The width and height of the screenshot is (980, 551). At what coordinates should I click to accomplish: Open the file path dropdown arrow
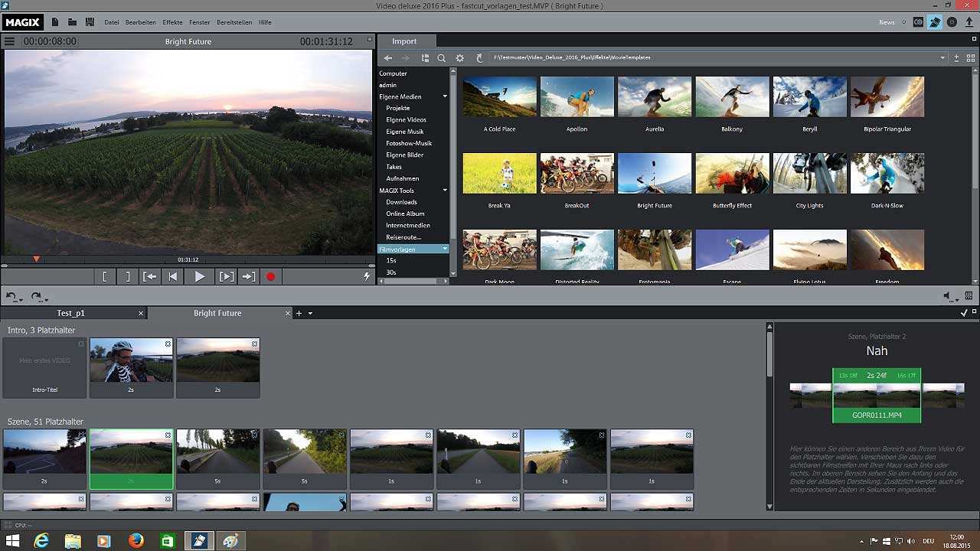[942, 58]
